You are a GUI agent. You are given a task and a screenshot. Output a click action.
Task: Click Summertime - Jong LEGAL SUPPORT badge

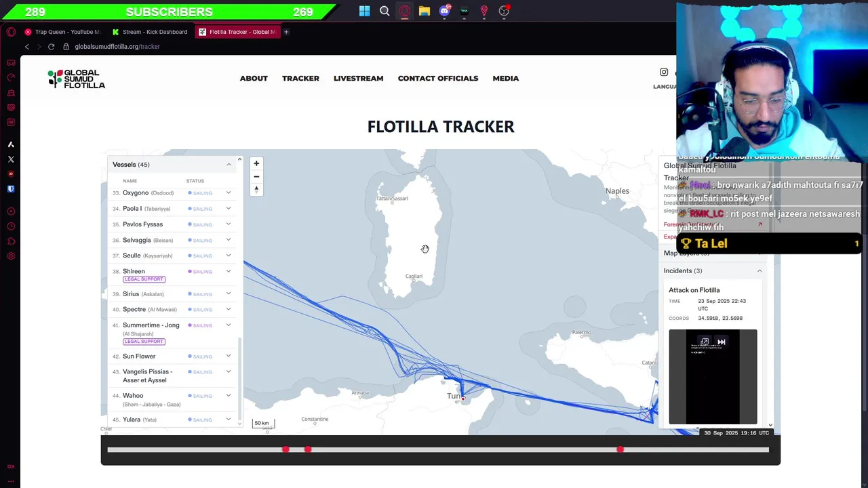pos(144,342)
